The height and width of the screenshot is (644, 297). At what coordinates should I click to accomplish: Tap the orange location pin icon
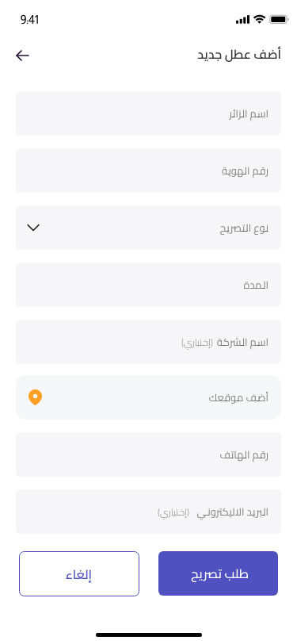click(x=36, y=397)
